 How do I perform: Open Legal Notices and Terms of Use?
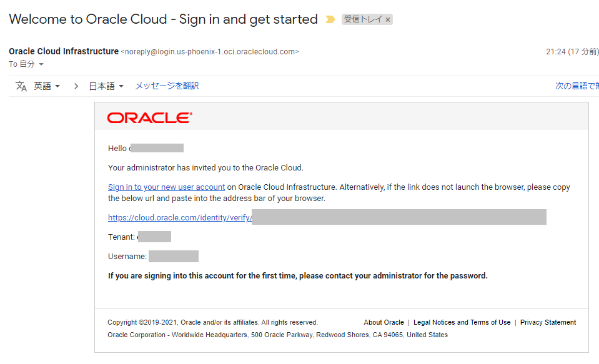(x=462, y=322)
